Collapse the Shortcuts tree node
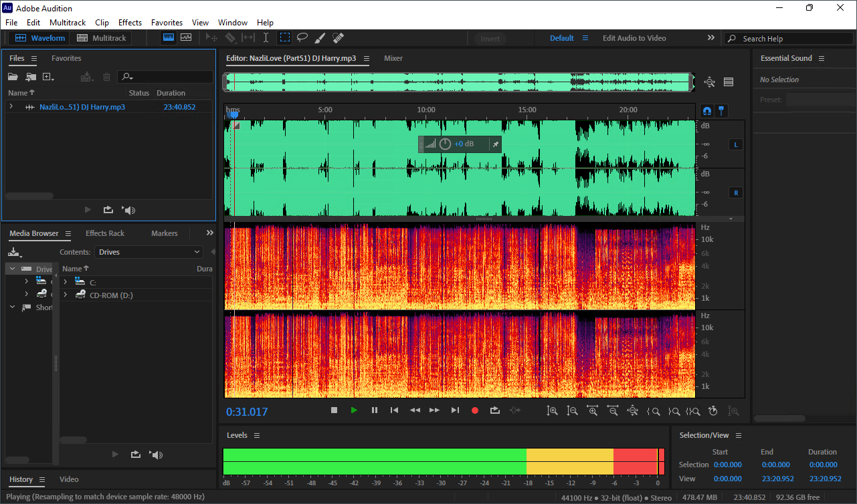Image resolution: width=857 pixels, height=504 pixels. (12, 307)
